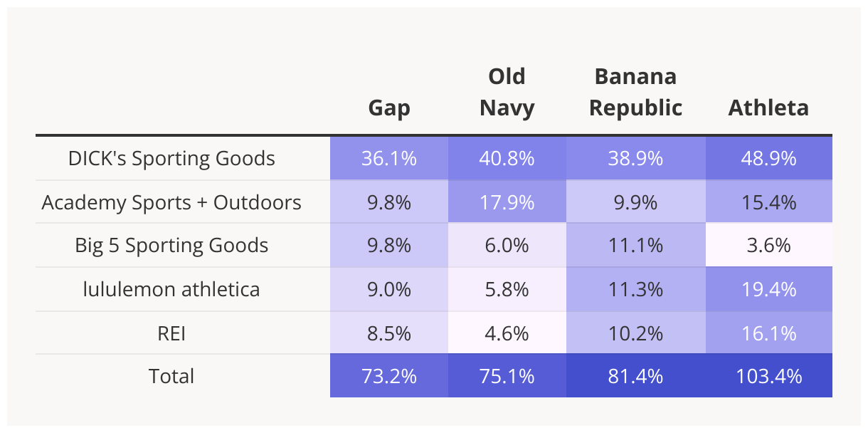This screenshot has width=868, height=433.
Task: Click the Gap column header
Action: [388, 108]
